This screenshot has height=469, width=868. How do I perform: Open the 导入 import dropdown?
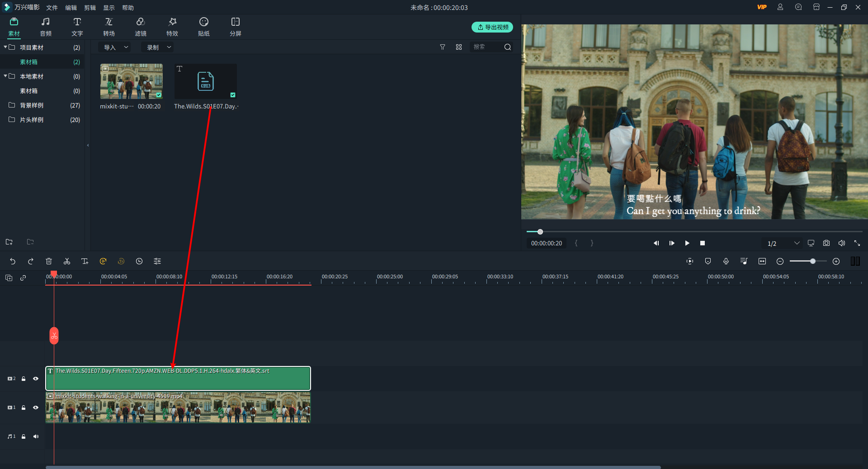click(116, 47)
